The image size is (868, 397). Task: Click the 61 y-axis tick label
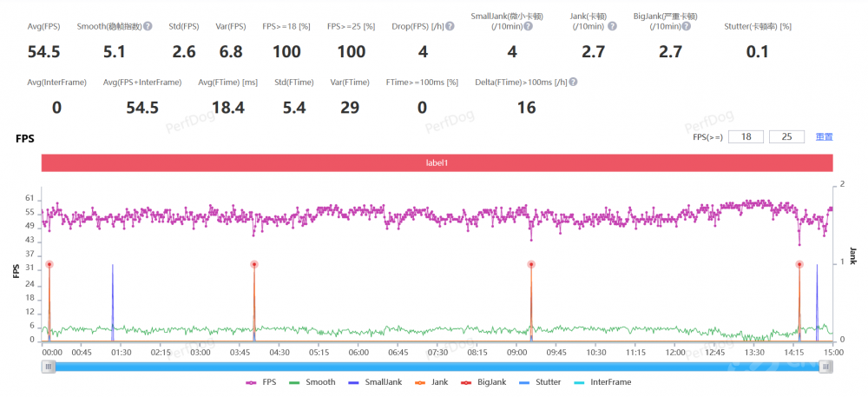(30, 199)
